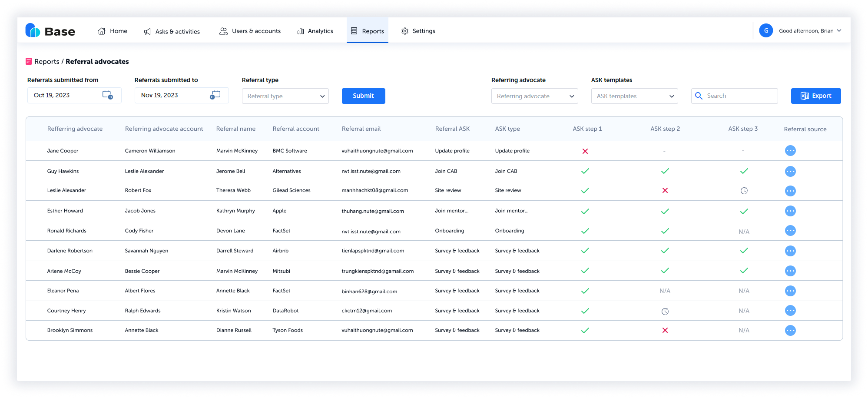
Task: Click the Base logo icon
Action: pyautogui.click(x=33, y=30)
